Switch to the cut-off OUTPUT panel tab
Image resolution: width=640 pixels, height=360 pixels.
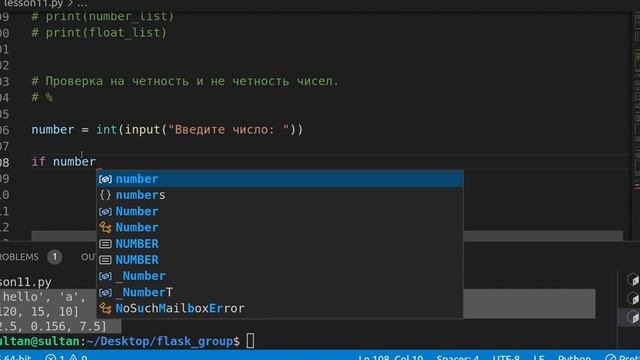click(x=88, y=257)
